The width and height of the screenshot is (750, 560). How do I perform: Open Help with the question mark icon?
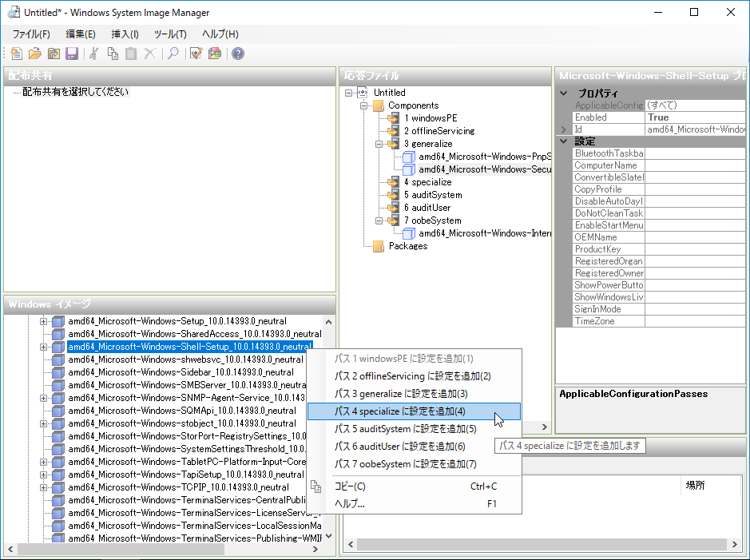pos(238,53)
